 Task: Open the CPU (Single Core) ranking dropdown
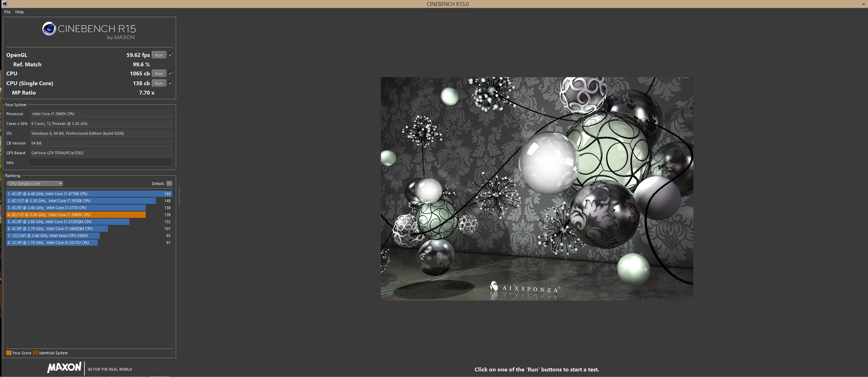click(x=35, y=184)
